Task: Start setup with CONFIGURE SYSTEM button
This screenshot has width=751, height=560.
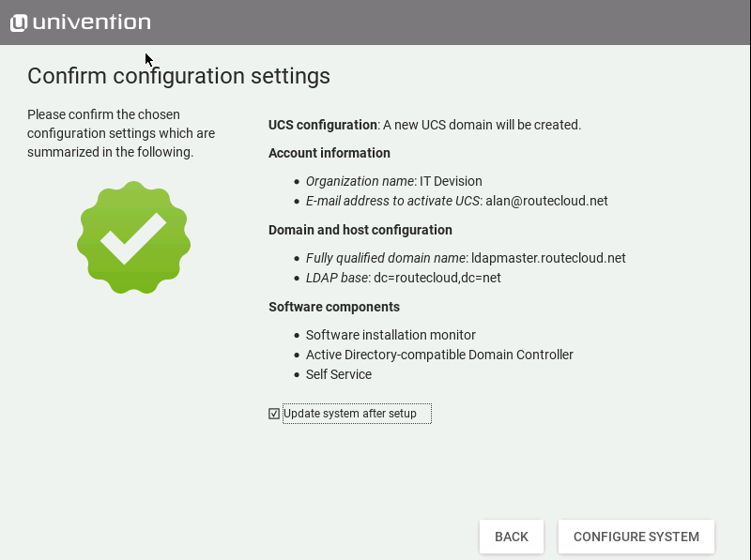Action: point(636,537)
